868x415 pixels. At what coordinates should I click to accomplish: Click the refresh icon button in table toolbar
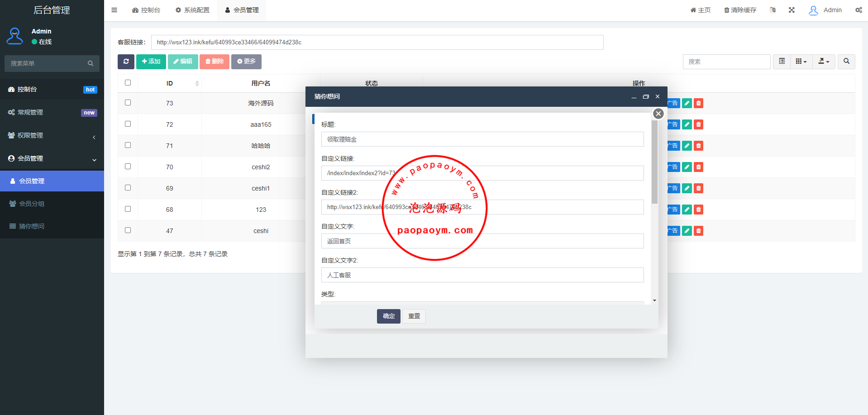[x=126, y=62]
